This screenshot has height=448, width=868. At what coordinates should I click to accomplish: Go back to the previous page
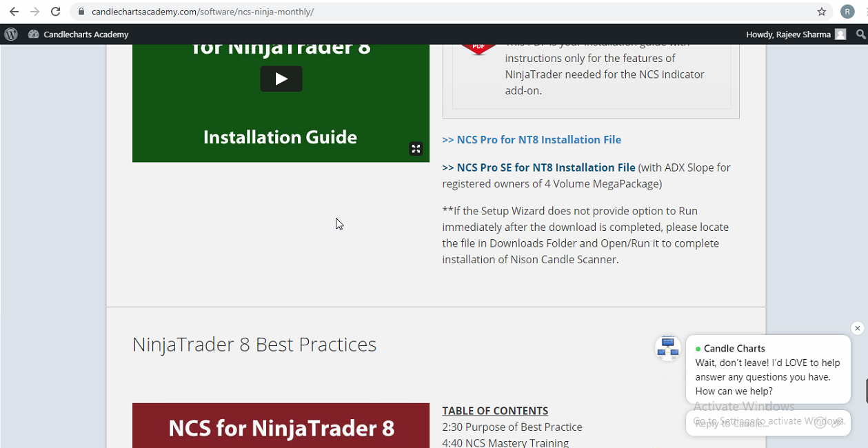(14, 12)
